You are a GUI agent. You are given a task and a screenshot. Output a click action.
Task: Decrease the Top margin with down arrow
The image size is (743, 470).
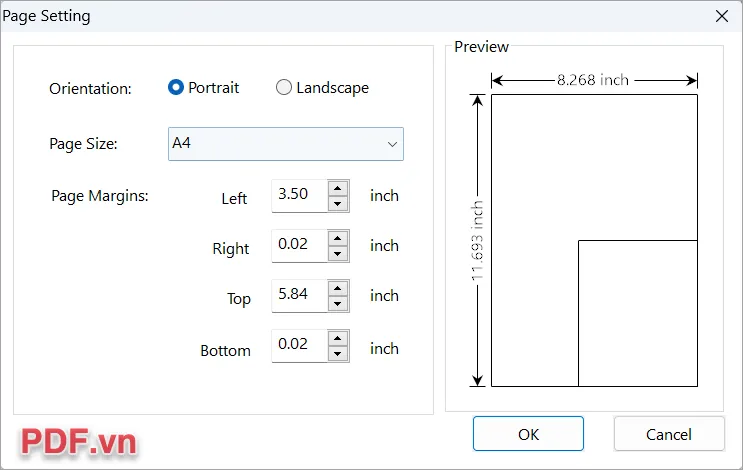[338, 304]
